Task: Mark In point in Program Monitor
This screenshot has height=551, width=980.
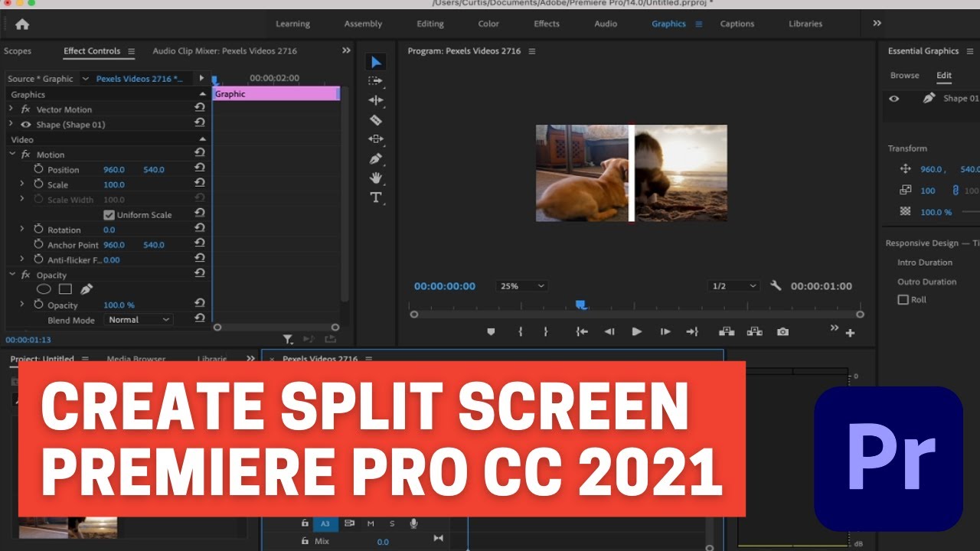Action: click(521, 331)
